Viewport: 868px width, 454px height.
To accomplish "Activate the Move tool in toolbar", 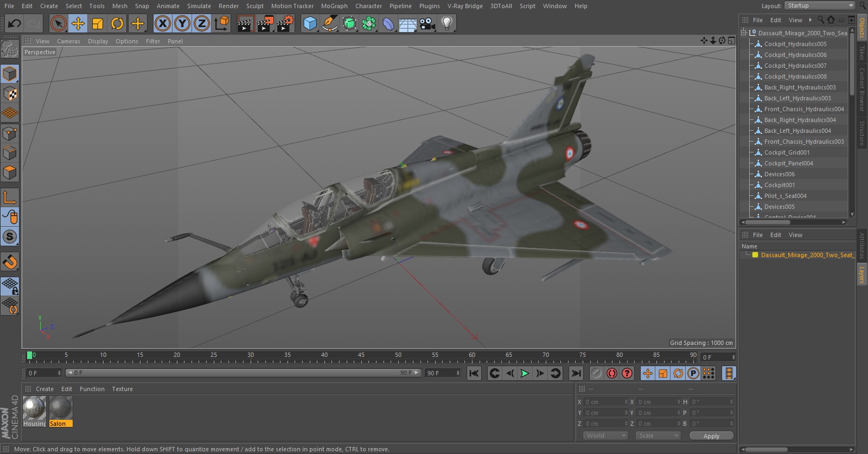I will (x=78, y=23).
